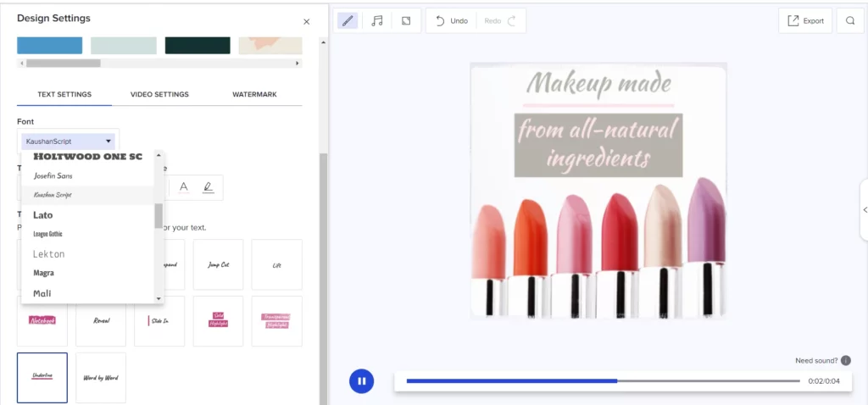Click font list scroll up arrow
868x405 pixels.
click(159, 155)
